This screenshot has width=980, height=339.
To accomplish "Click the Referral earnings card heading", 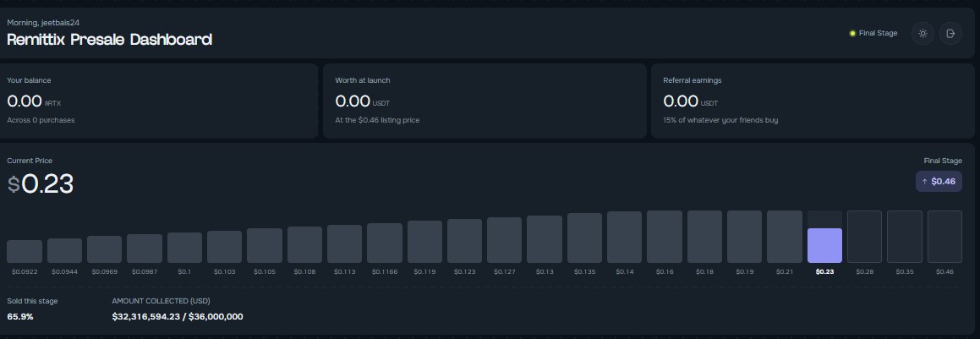I will point(692,80).
